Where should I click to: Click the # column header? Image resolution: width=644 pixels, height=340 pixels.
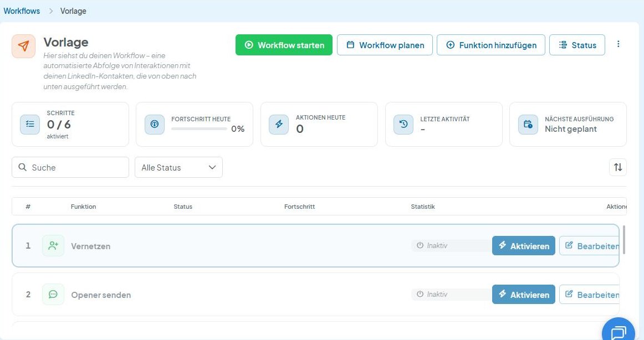point(28,207)
